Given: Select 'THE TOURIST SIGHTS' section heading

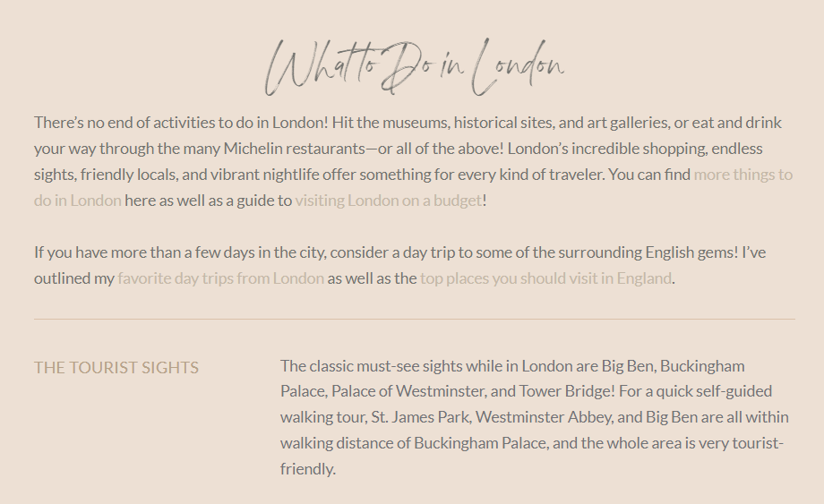Looking at the screenshot, I should [x=116, y=368].
